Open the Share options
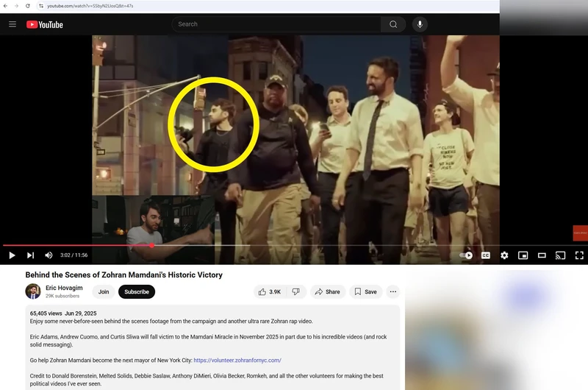The height and width of the screenshot is (390, 588). 328,291
